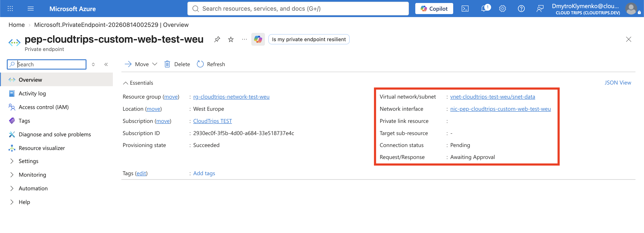Click the Pending connection status value
The image size is (644, 233).
(460, 145)
